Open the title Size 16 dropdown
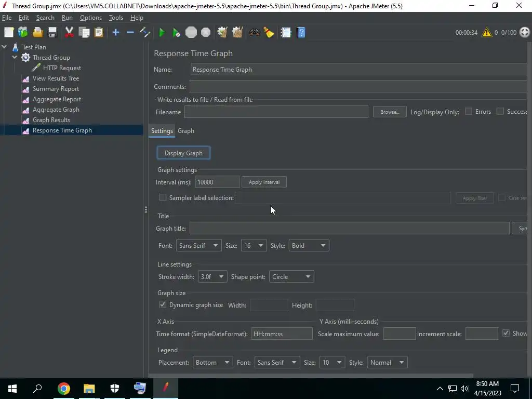 point(254,246)
